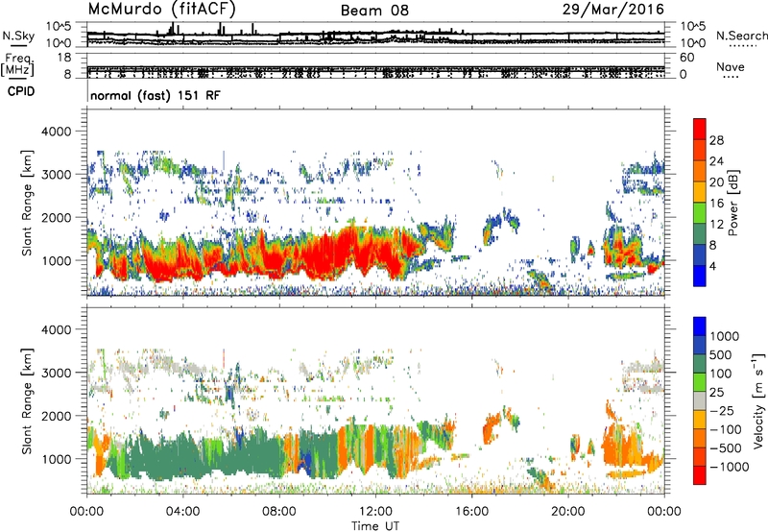
Task: Click the gray segment of the Velocity colorbar
Action: (x=700, y=401)
